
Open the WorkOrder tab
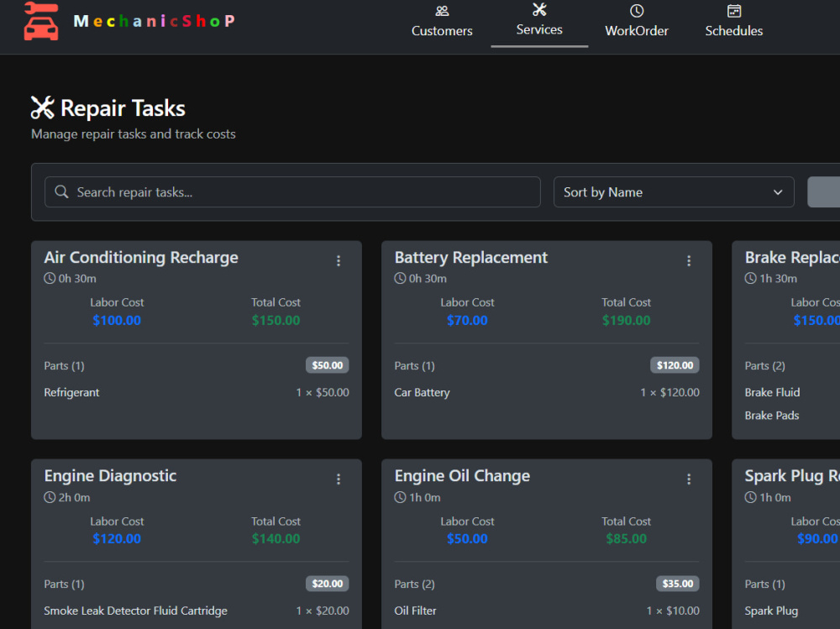pos(637,23)
